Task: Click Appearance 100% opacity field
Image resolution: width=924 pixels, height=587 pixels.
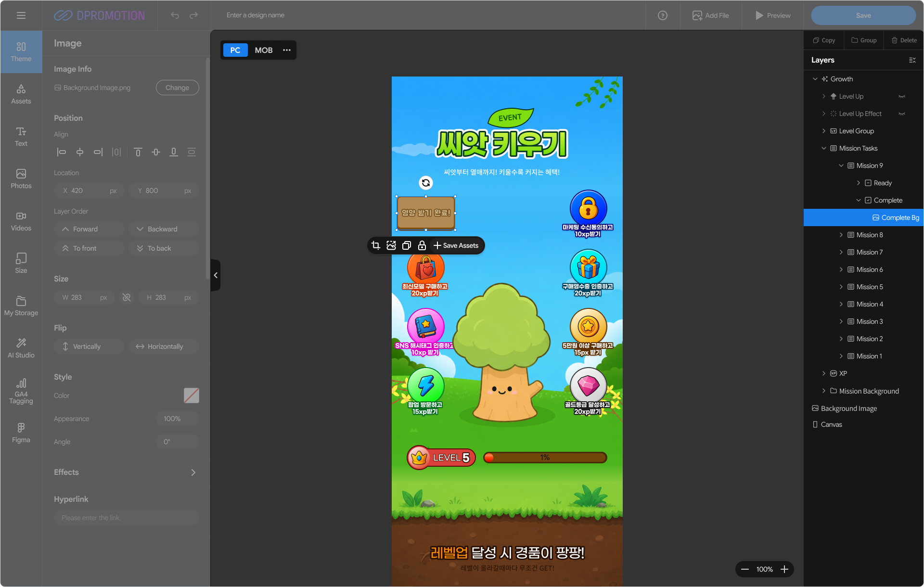Action: (177, 419)
